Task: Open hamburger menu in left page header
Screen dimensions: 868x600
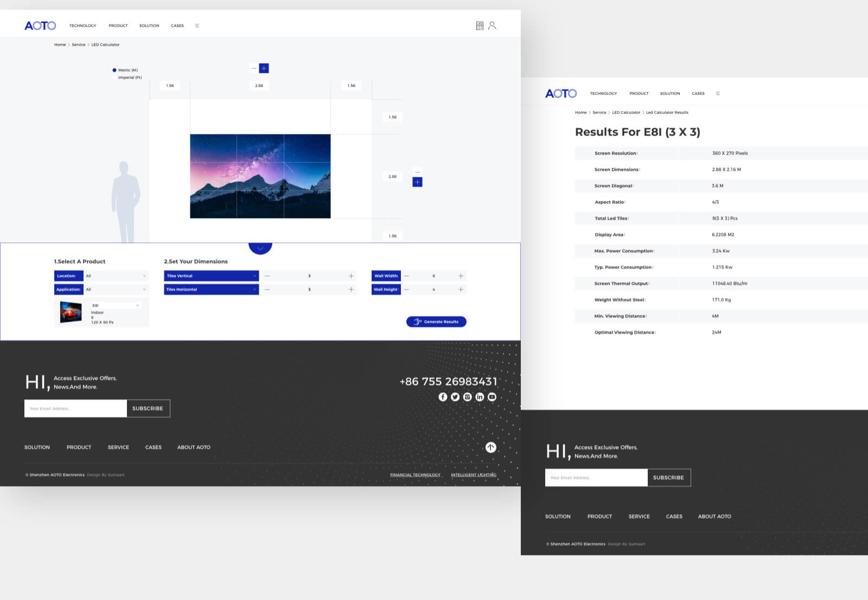Action: coord(197,25)
